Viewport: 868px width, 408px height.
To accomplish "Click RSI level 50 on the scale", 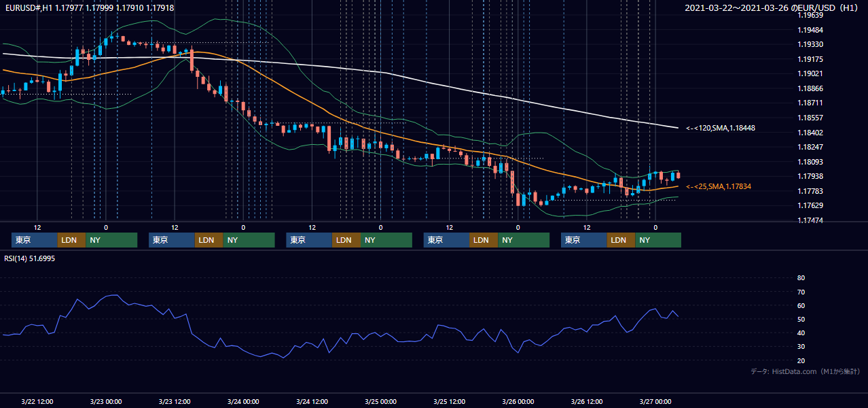I will pos(801,319).
